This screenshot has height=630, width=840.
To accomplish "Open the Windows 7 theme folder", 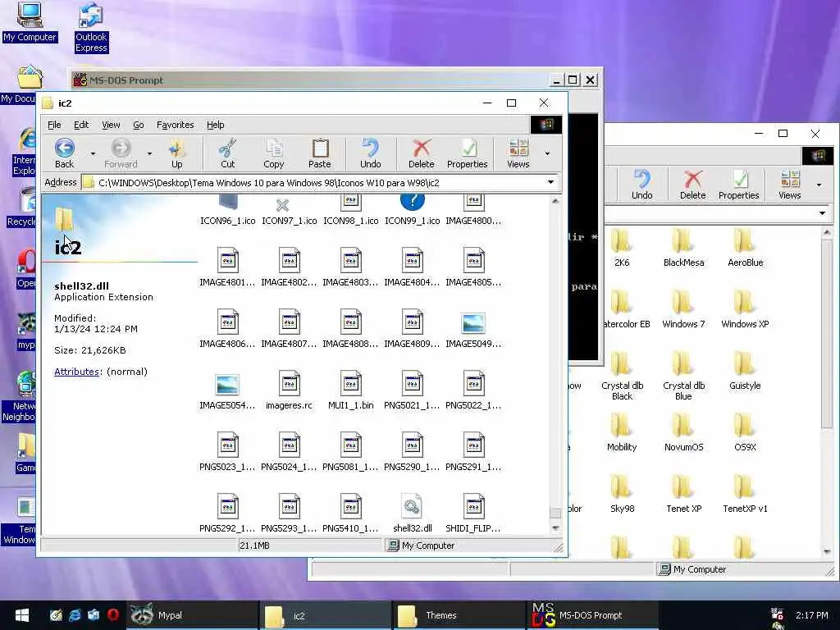I will [x=683, y=302].
